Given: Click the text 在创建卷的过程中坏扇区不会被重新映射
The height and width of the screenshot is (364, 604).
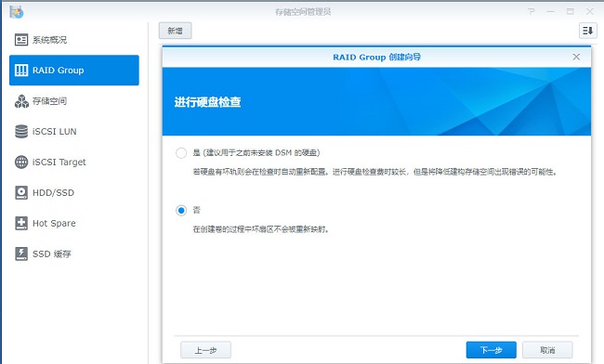Looking at the screenshot, I should (260, 229).
